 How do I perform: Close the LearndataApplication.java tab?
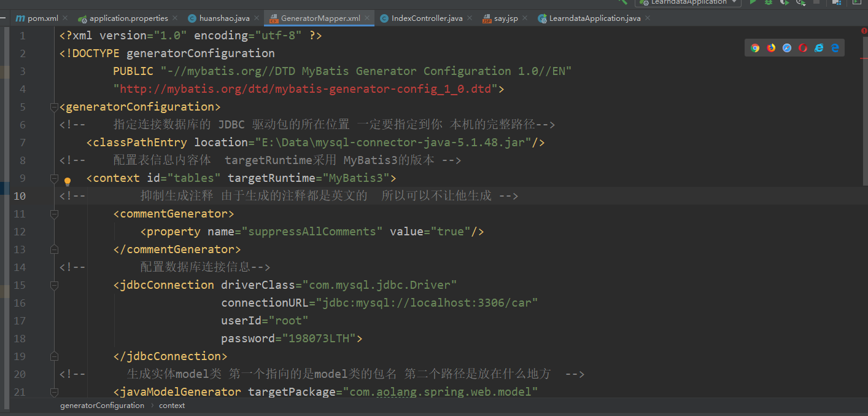point(648,18)
